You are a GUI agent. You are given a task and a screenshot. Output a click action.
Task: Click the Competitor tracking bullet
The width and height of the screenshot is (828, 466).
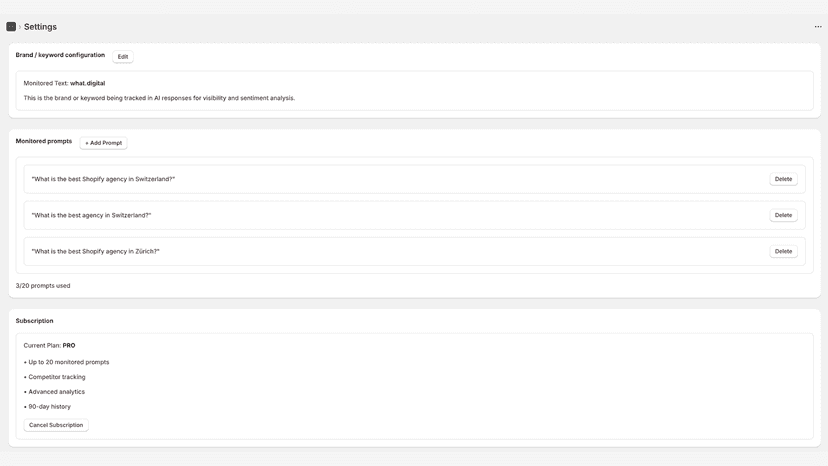[54, 377]
